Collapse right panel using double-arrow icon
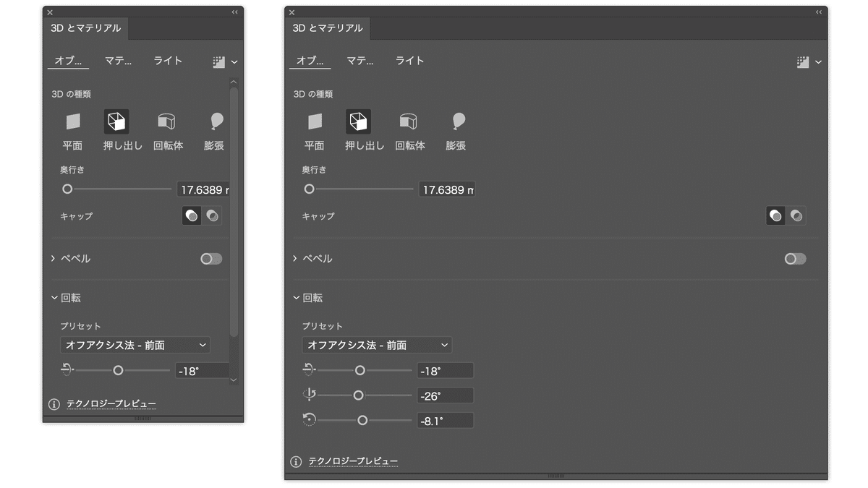Image resolution: width=868 pixels, height=488 pixels. coord(819,12)
